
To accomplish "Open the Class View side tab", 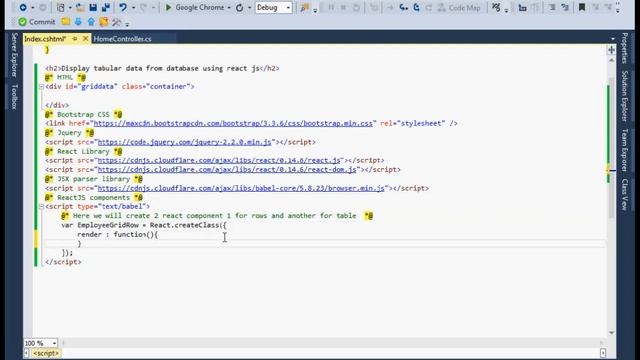I will pyautogui.click(x=624, y=194).
